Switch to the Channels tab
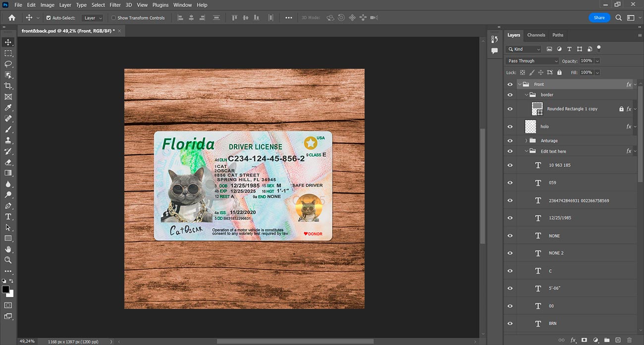Screen dimensions: 644x345 [536, 35]
